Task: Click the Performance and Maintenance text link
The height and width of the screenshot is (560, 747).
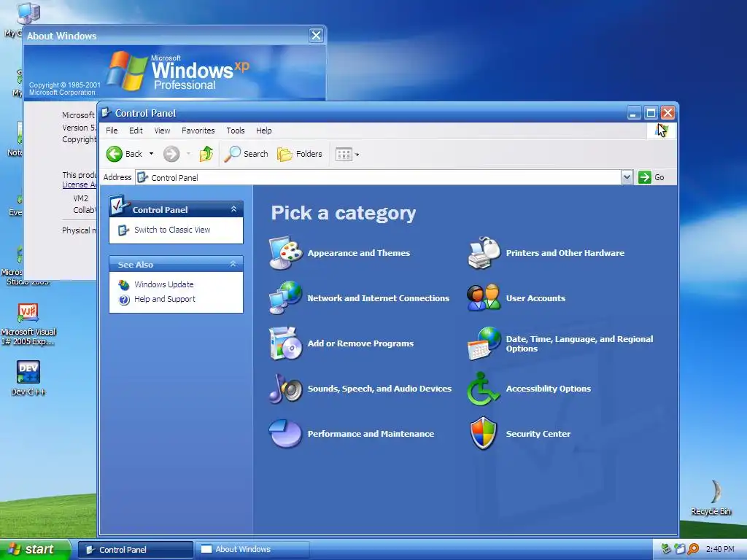Action: [371, 434]
